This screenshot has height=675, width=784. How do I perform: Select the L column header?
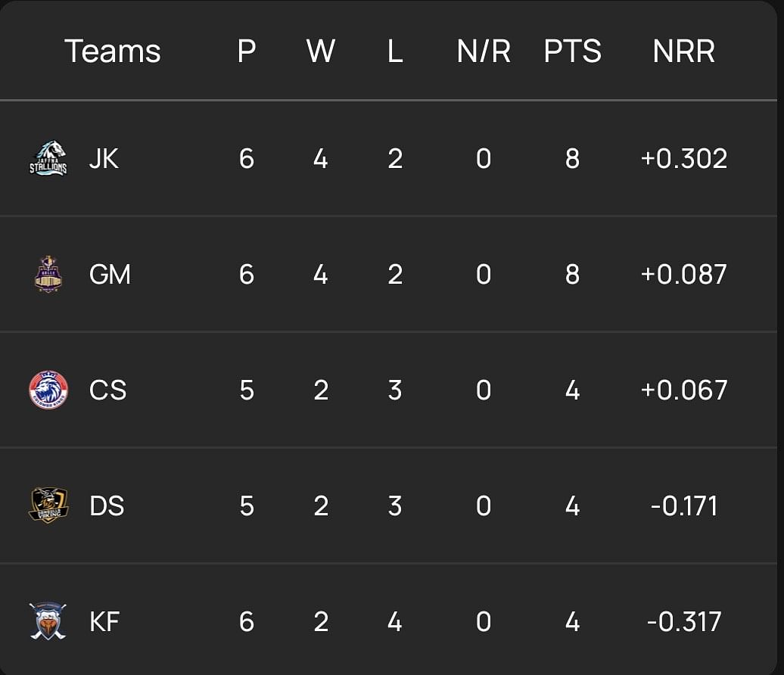pos(395,51)
